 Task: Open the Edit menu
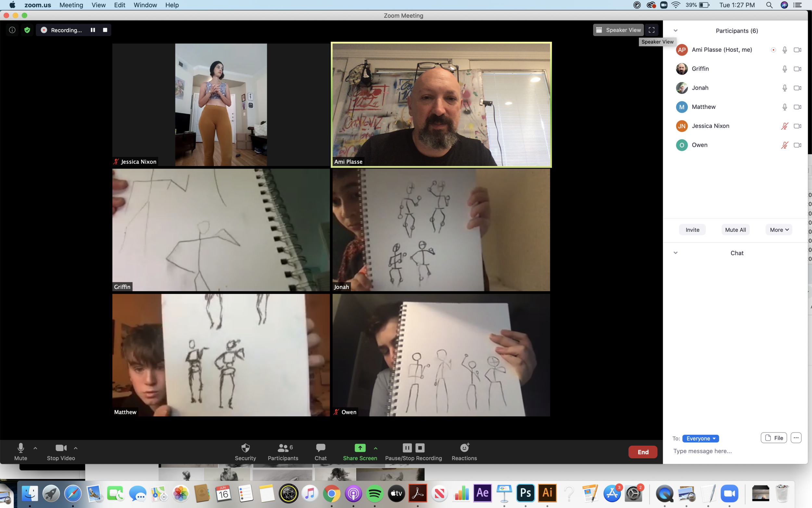[x=120, y=5]
